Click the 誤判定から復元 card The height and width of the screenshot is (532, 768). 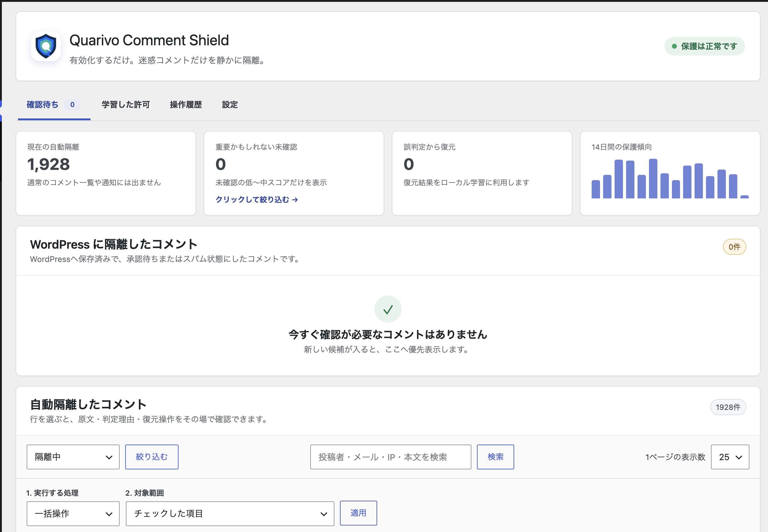click(482, 173)
